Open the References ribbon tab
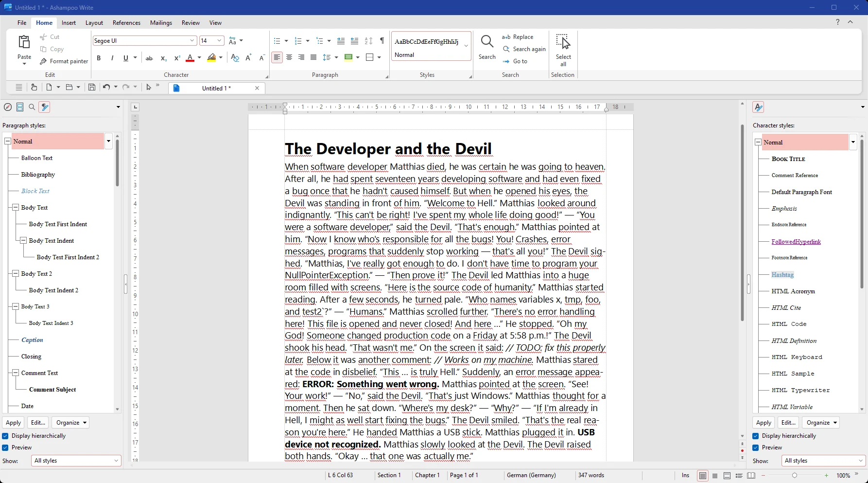 point(126,23)
